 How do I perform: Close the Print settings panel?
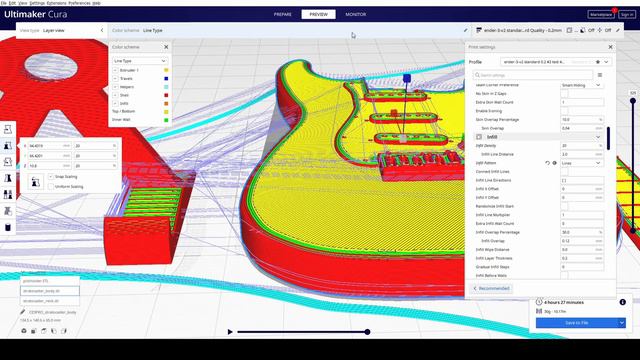(x=611, y=47)
